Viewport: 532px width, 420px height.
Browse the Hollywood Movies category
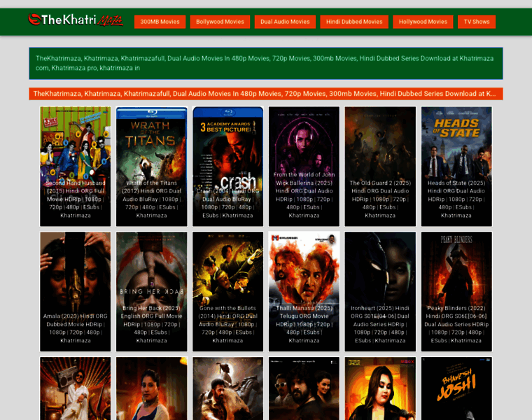[423, 22]
